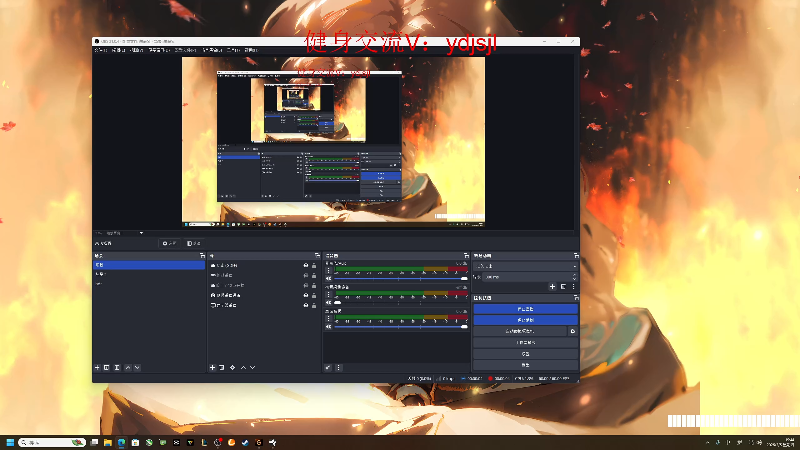This screenshot has width=800, height=450.
Task: Click the Exit button in Controls
Action: (526, 365)
